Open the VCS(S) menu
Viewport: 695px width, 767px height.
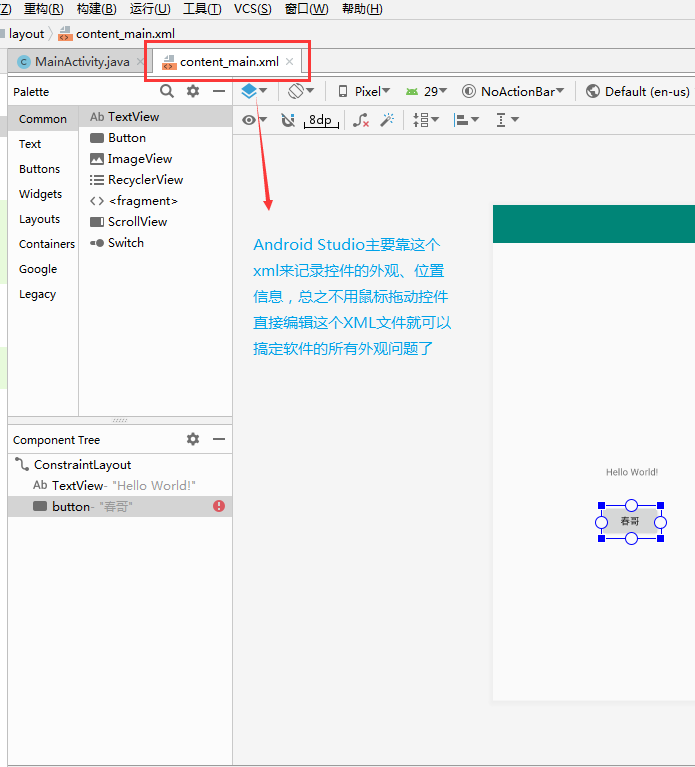pos(252,9)
